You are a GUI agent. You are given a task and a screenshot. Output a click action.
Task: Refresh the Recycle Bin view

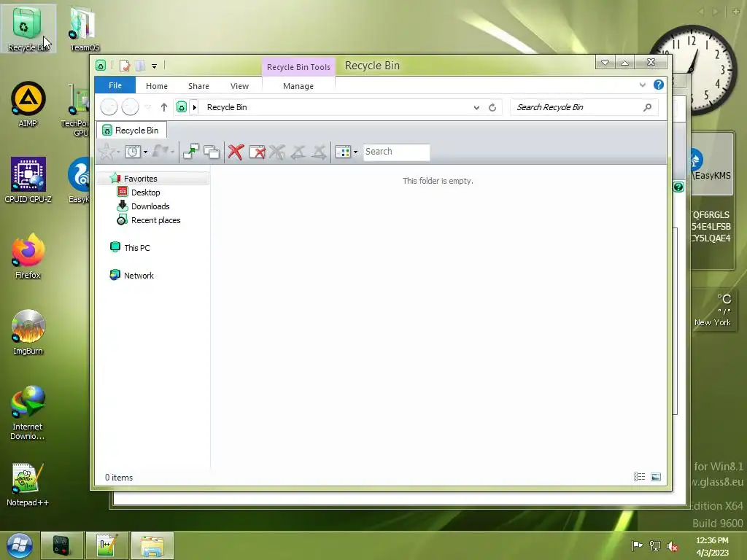[x=492, y=108]
